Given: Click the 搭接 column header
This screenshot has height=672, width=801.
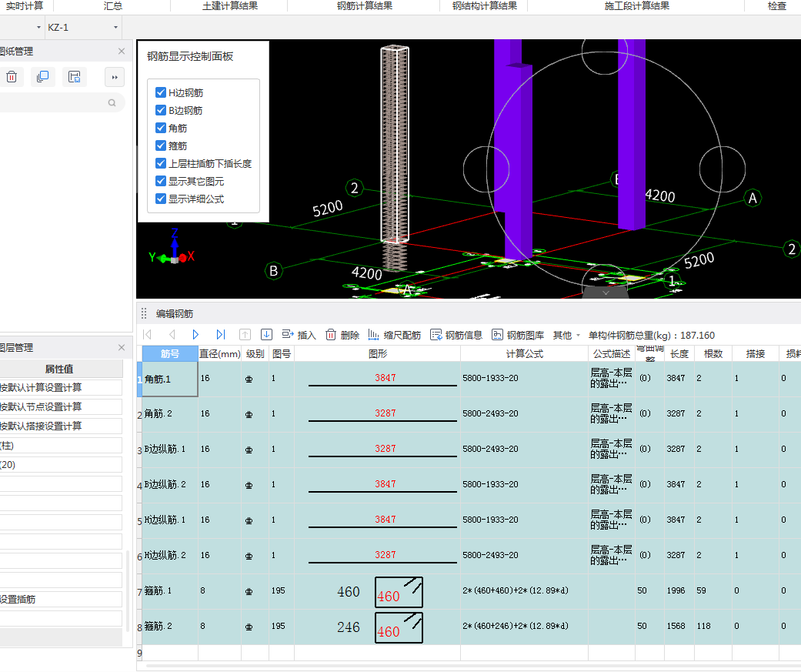Looking at the screenshot, I should 755,353.
